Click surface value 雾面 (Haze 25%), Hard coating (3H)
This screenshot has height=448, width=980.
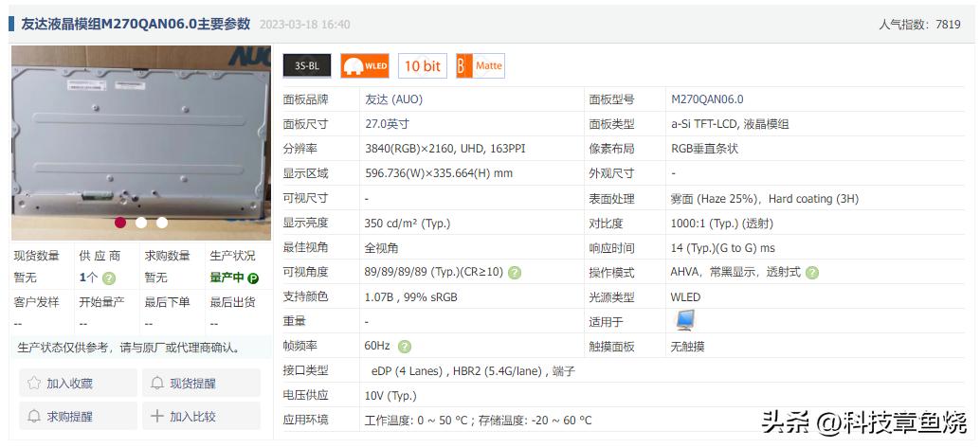(764, 199)
